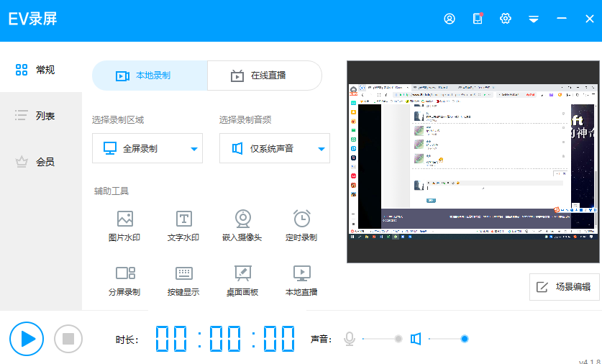Open the title bar dropdown menu icon
The width and height of the screenshot is (602, 364).
coord(534,19)
